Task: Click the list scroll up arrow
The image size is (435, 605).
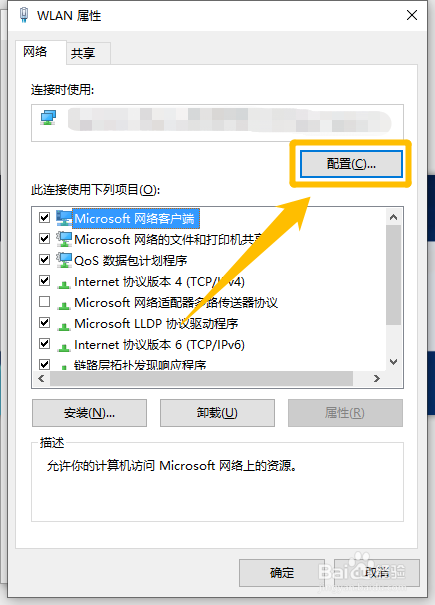Action: pos(394,217)
